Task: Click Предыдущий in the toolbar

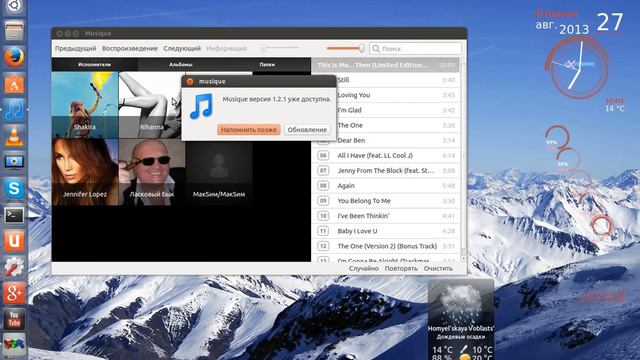Action: (x=76, y=48)
